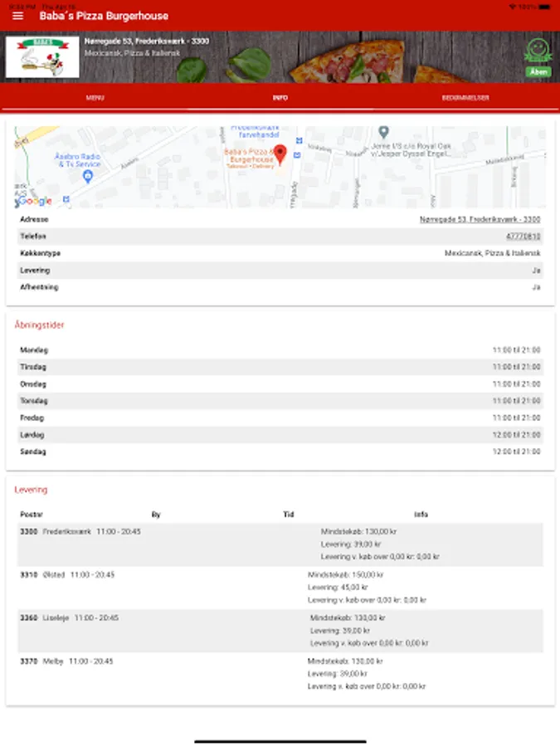
Task: Click postal code 3360 Liseleje row
Action: (280, 631)
